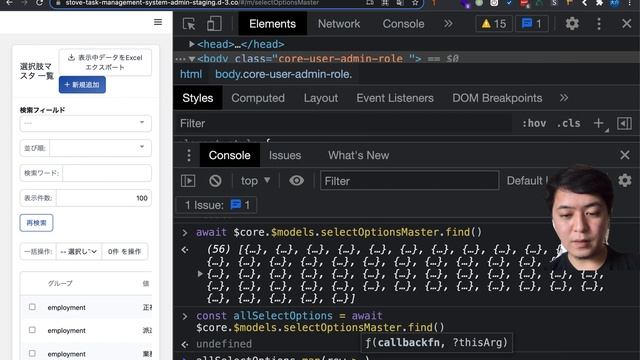Toggle the :hov element state button
The width and height of the screenshot is (640, 360).
(x=534, y=123)
